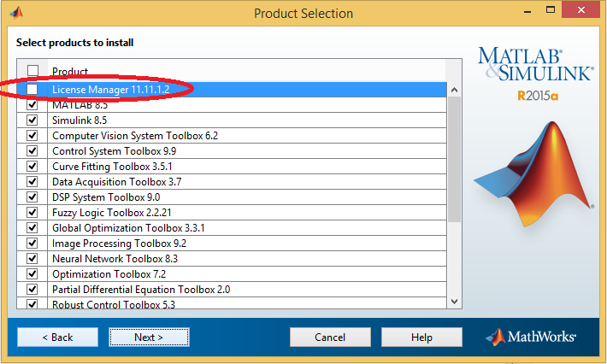Screen dimensions: 607x364
Task: Select 'Fuzzy Logic Toolbox 2.2.21' text
Action: (111, 213)
